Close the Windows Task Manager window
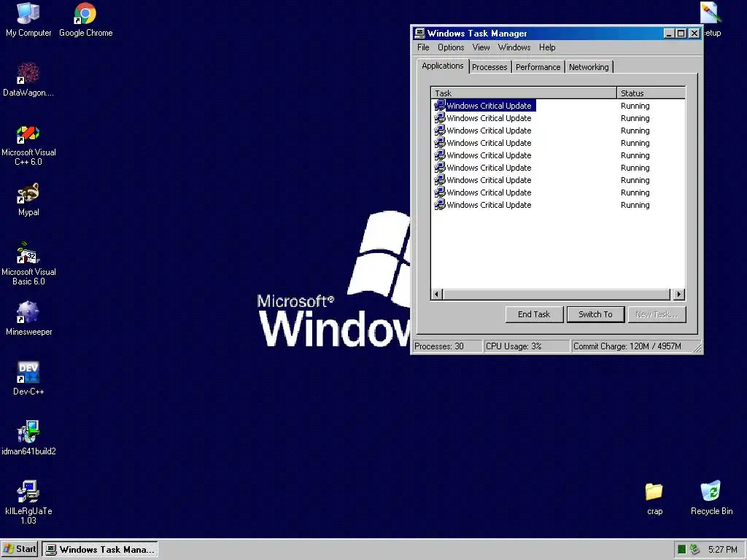Image resolution: width=747 pixels, height=560 pixels. tap(694, 34)
